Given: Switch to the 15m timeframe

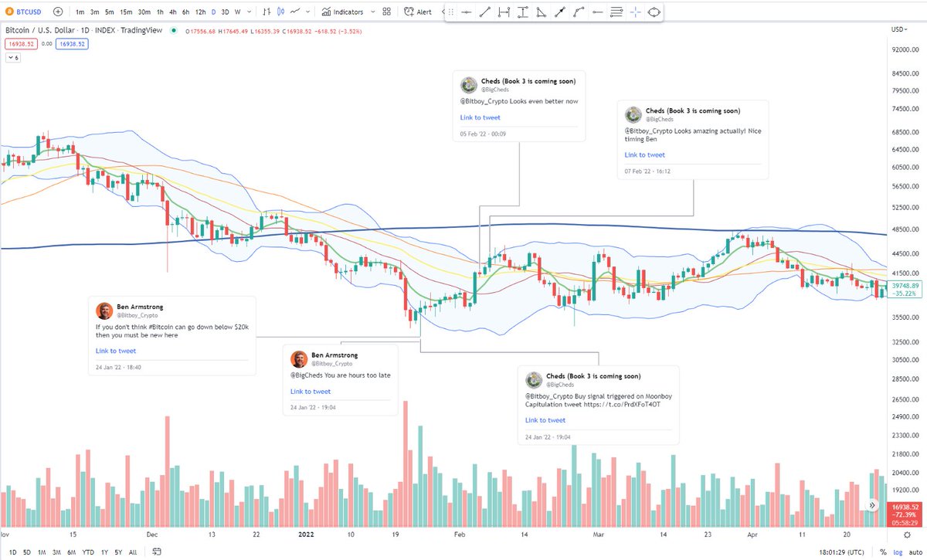Looking at the screenshot, I should coord(126,12).
